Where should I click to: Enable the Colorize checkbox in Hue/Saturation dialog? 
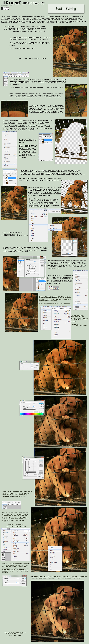[40, 411]
